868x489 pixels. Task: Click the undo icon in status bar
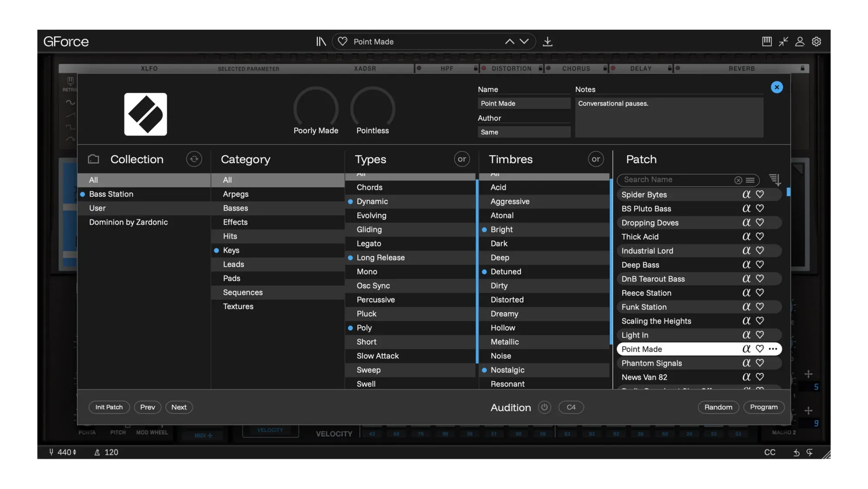pyautogui.click(x=796, y=453)
